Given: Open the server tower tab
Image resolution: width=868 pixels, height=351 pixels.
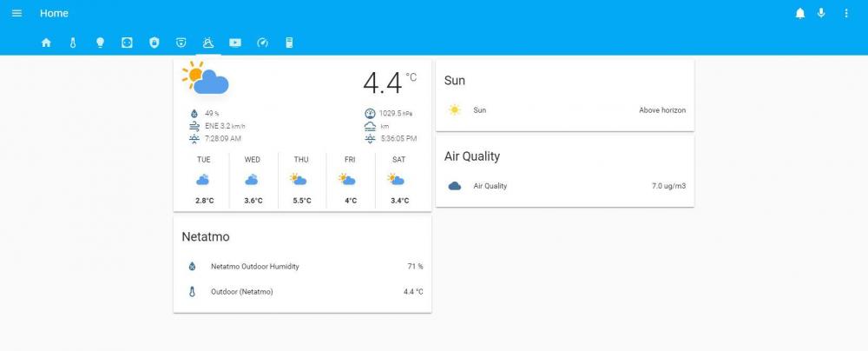Looking at the screenshot, I should pyautogui.click(x=289, y=43).
